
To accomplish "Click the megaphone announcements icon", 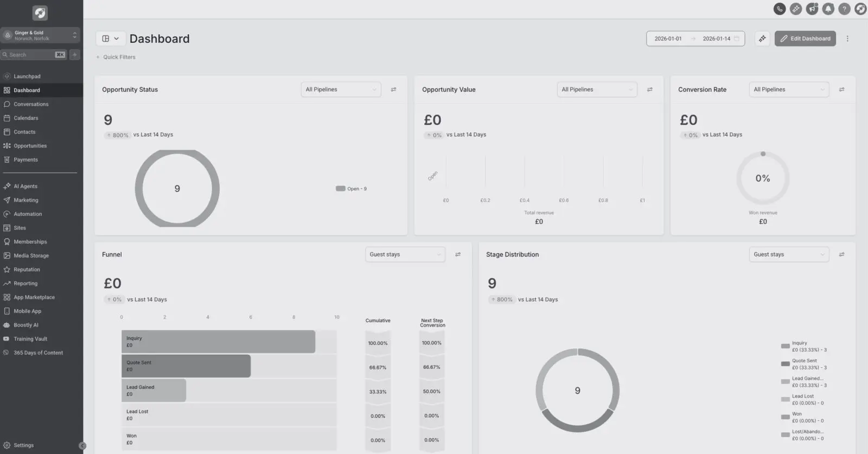I will click(812, 9).
